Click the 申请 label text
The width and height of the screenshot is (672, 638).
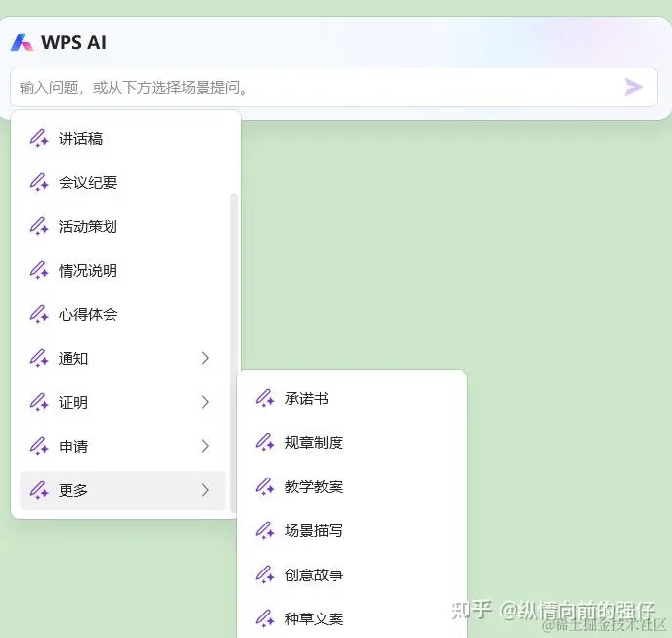point(73,447)
